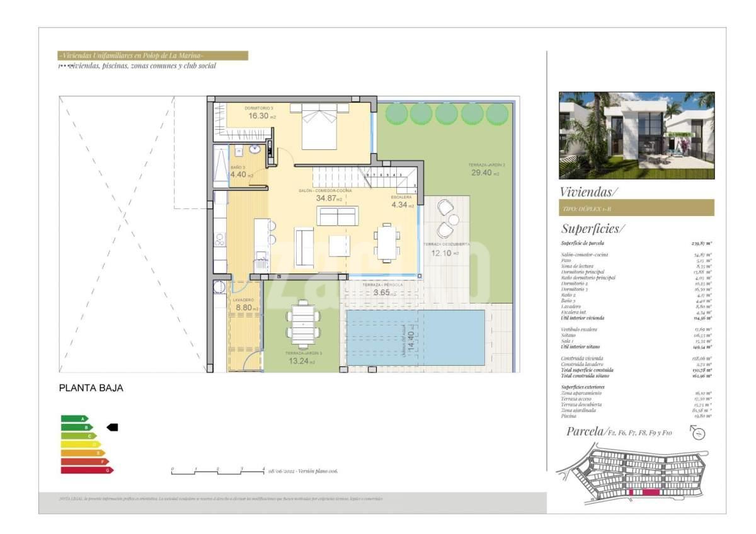Click the 'PLANTA BAJA' title

[91, 389]
